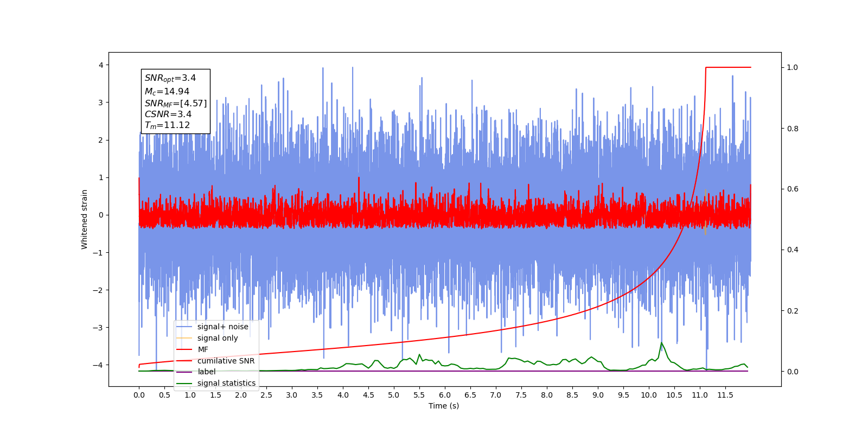Viewport: 868px width, 434px height.
Task: Click the 'Time (s)' x-axis label
Action: pyautogui.click(x=444, y=406)
